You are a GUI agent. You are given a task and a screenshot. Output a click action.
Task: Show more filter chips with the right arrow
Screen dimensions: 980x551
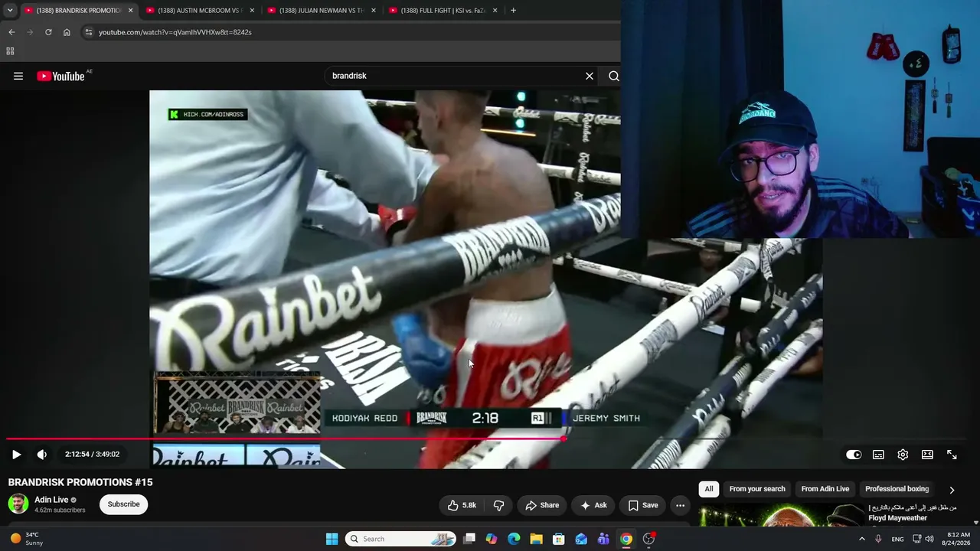point(952,490)
